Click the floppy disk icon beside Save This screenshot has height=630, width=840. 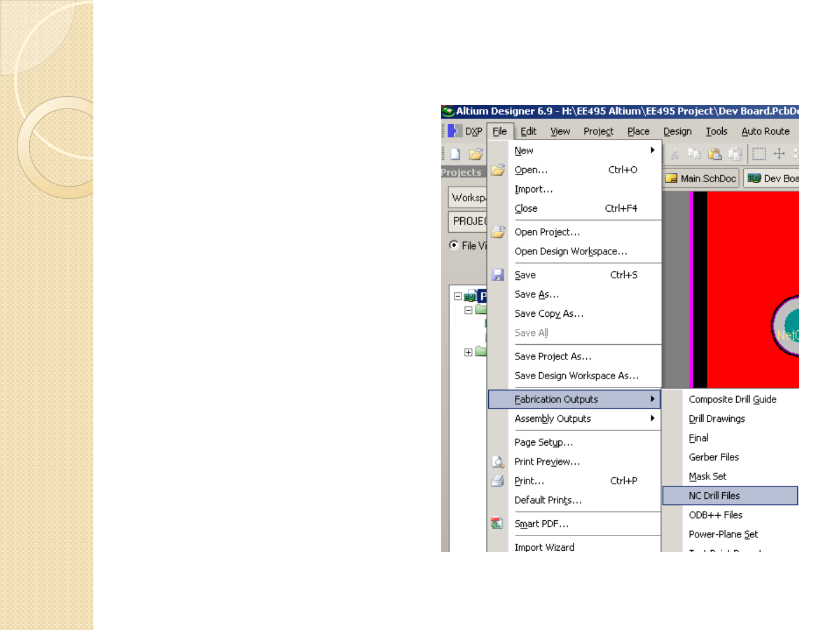498,275
